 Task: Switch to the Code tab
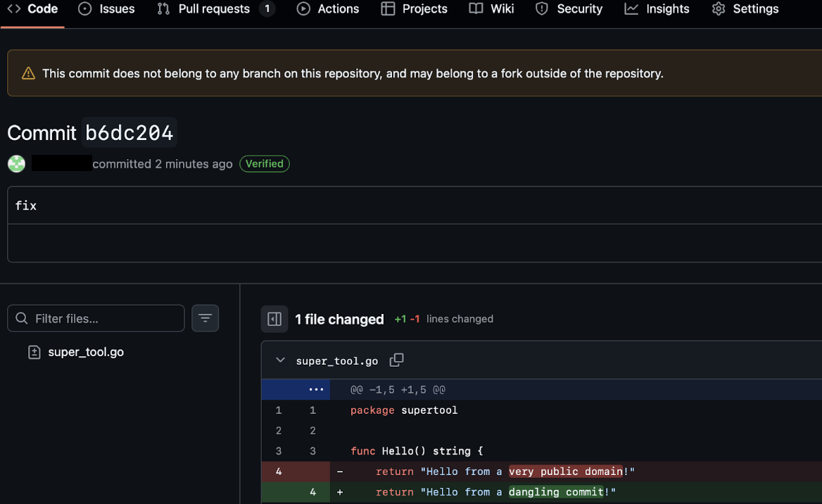pos(32,9)
